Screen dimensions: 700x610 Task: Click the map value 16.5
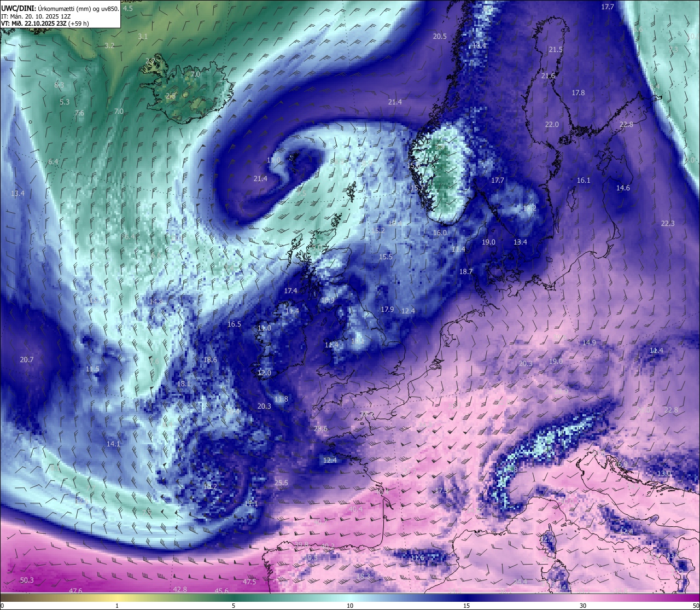234,324
